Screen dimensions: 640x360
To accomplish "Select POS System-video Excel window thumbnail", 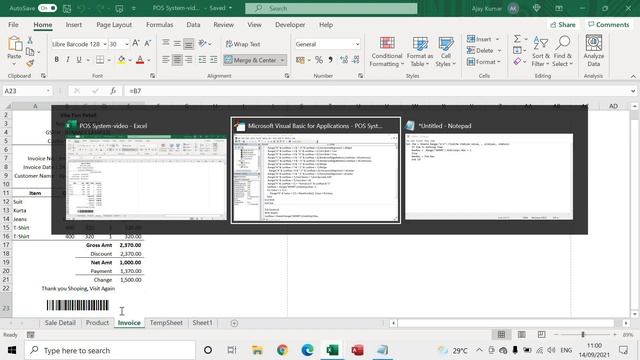I will [x=146, y=171].
